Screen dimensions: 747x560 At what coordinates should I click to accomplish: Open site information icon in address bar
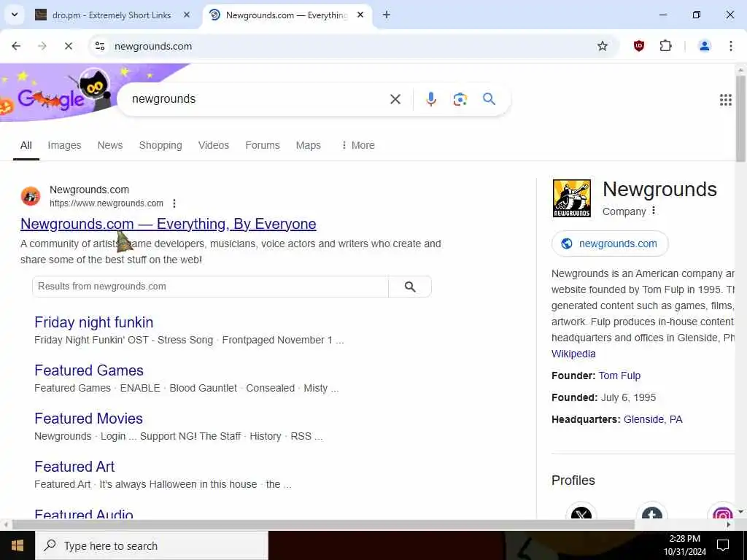pos(100,46)
